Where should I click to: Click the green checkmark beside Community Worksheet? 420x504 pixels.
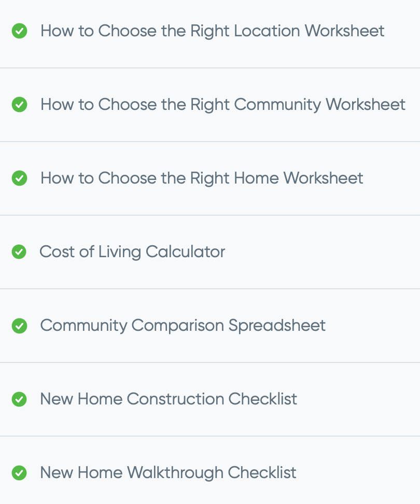click(x=19, y=104)
